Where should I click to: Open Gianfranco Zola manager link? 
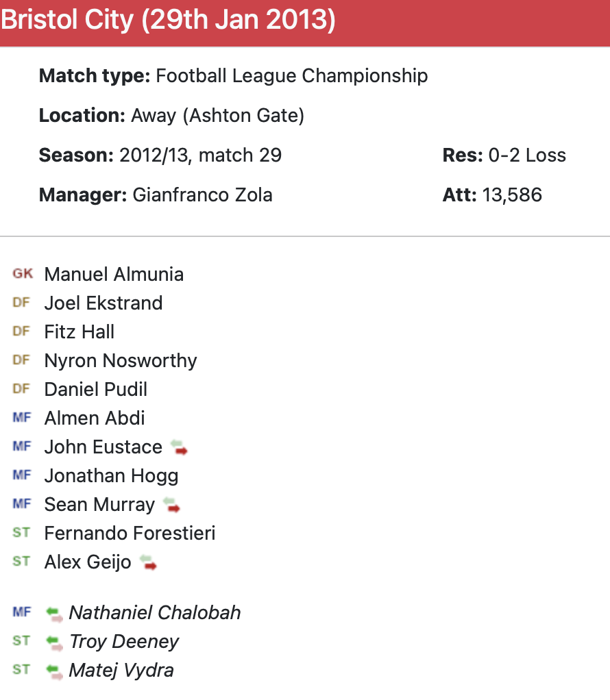(202, 195)
